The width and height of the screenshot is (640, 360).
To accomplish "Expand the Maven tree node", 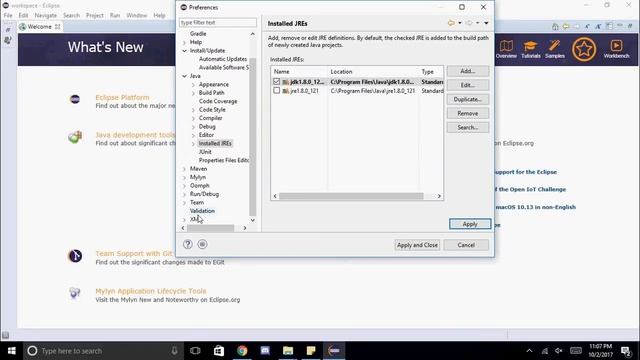I will [x=184, y=169].
